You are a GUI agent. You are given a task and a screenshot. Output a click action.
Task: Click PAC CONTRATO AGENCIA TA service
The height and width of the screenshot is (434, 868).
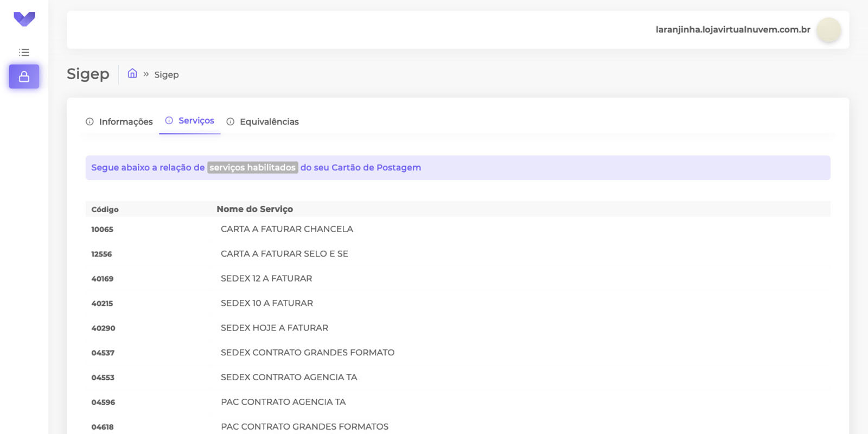pyautogui.click(x=283, y=401)
